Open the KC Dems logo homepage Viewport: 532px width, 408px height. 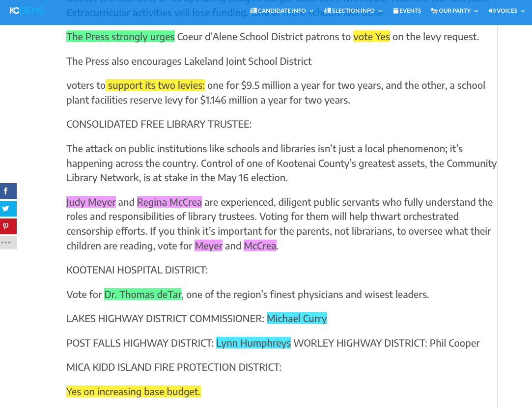27,11
